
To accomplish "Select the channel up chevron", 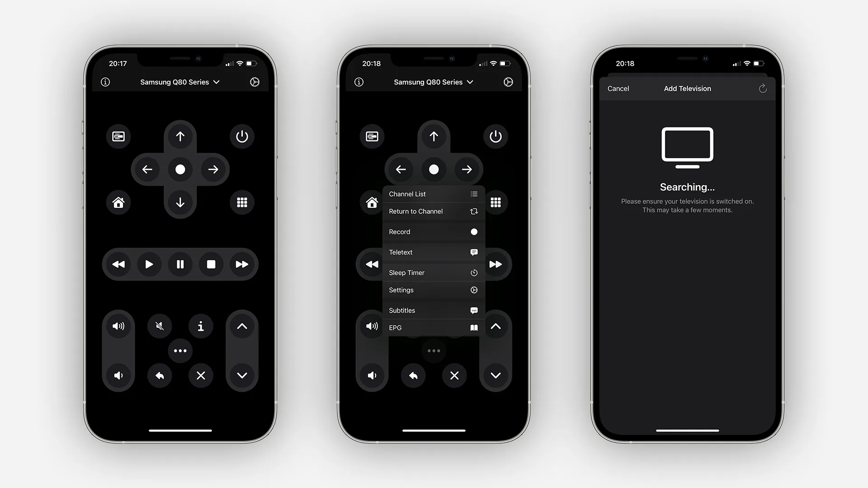I will [242, 326].
